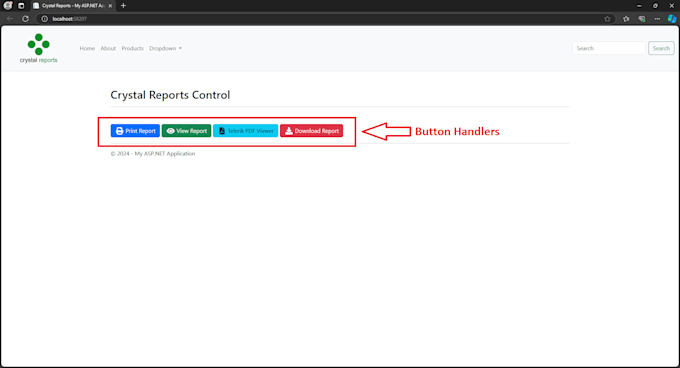The height and width of the screenshot is (368, 680).
Task: Open the tab actions menu icon
Action: (21, 6)
